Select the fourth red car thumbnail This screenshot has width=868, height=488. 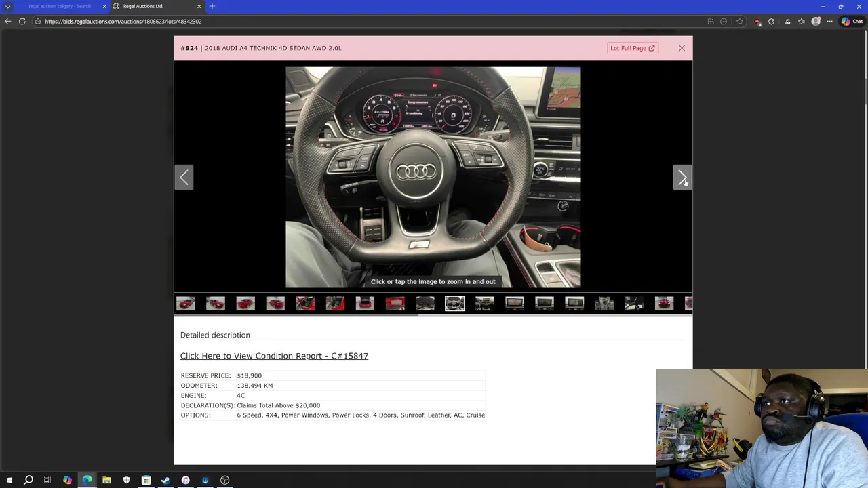(275, 304)
